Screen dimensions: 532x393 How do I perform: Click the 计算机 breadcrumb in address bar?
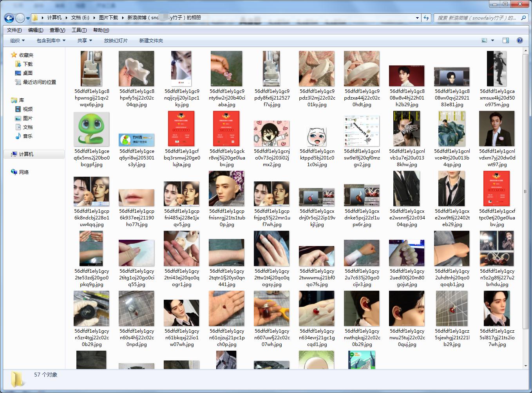click(54, 18)
